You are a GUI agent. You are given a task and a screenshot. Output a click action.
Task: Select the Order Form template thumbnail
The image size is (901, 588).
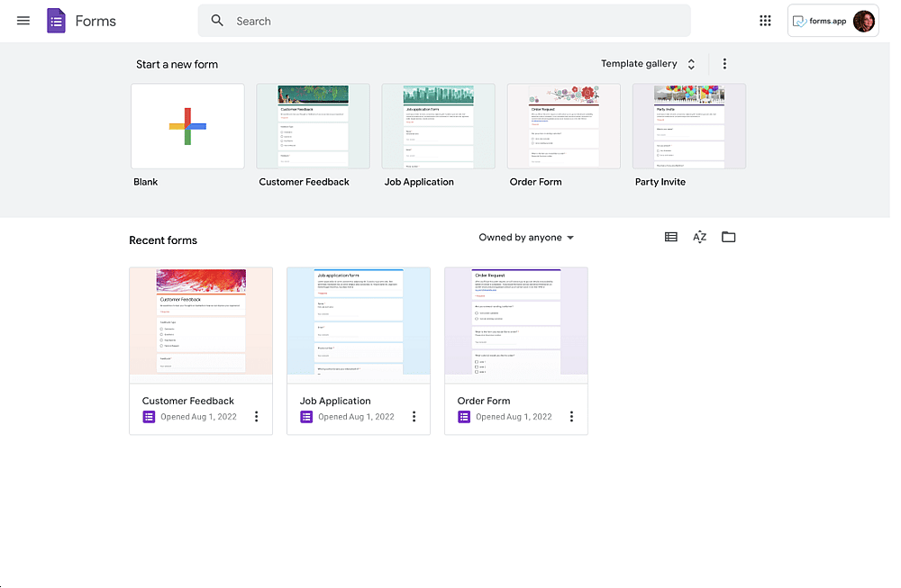pos(563,126)
